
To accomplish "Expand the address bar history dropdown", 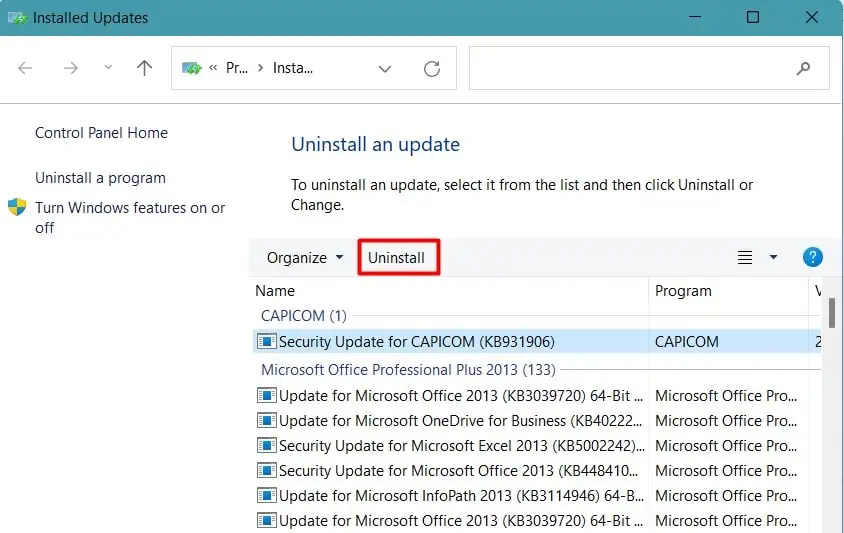I will [x=384, y=68].
